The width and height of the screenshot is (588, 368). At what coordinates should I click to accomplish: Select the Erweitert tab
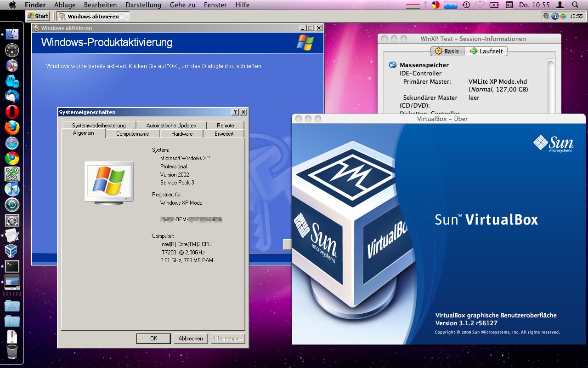[224, 134]
